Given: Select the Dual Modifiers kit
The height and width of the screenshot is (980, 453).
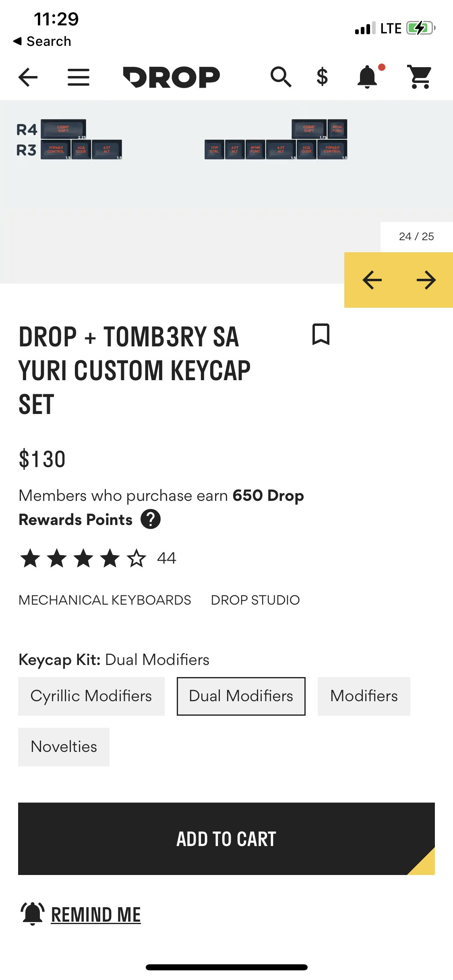Looking at the screenshot, I should point(241,696).
